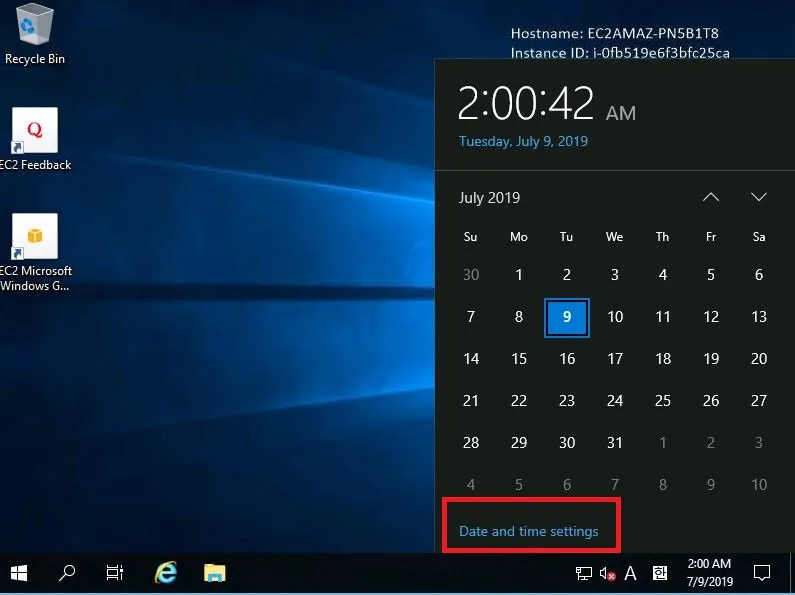The width and height of the screenshot is (795, 595).
Task: Click the Tuesday, July 9, 2019 date link
Action: point(523,141)
